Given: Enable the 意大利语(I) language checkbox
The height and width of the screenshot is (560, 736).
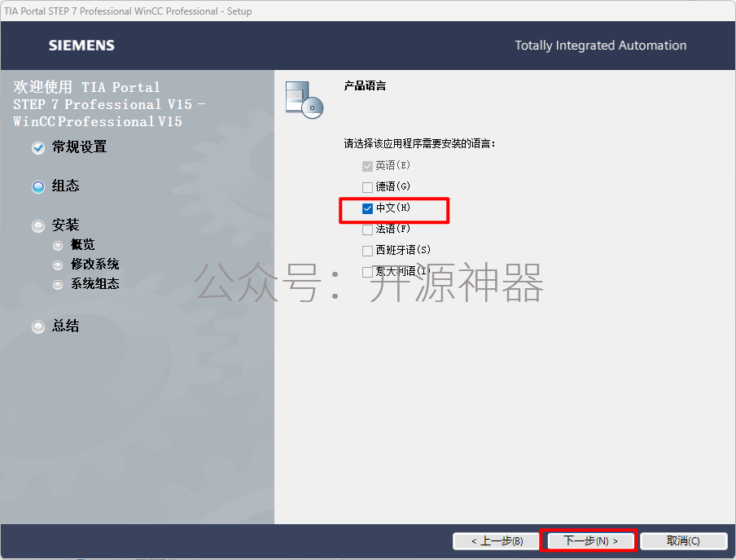Looking at the screenshot, I should coord(367,272).
